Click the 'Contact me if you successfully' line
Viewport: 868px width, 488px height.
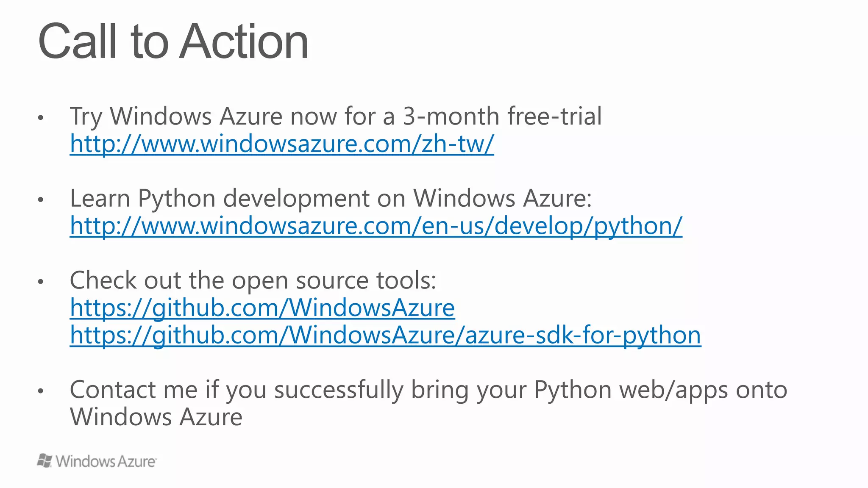click(x=428, y=390)
